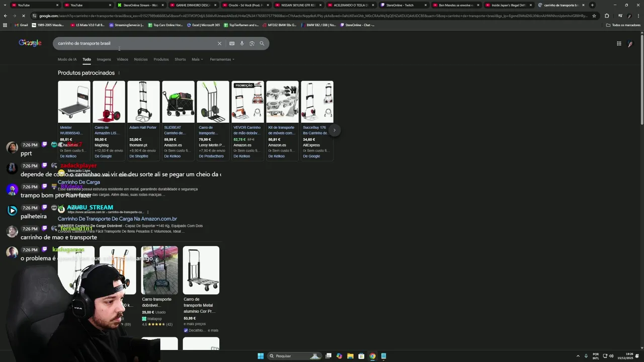The image size is (644, 362).
Task: Open the apps shortcut in bookmarks bar
Action: (5, 25)
